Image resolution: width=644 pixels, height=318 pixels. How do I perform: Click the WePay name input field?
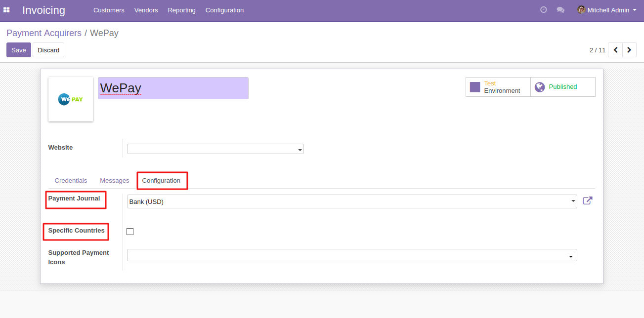pos(173,88)
